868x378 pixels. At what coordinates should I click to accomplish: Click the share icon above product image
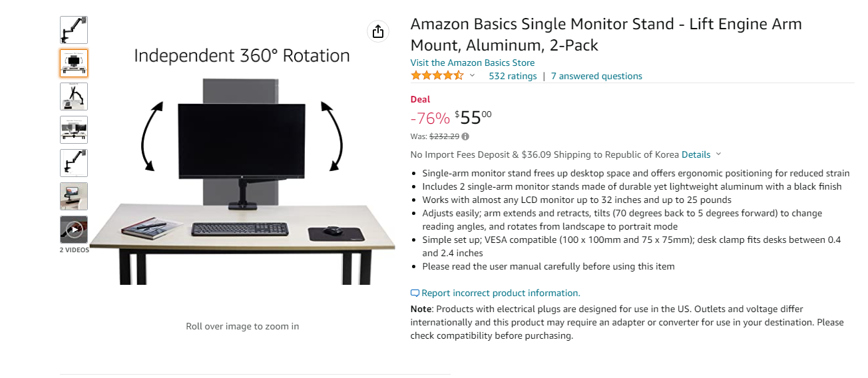point(378,31)
